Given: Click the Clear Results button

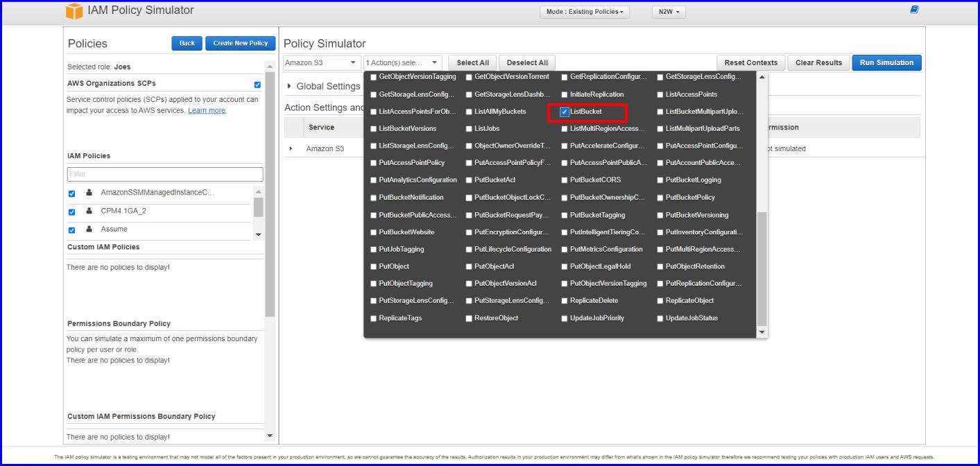Looking at the screenshot, I should click(818, 62).
